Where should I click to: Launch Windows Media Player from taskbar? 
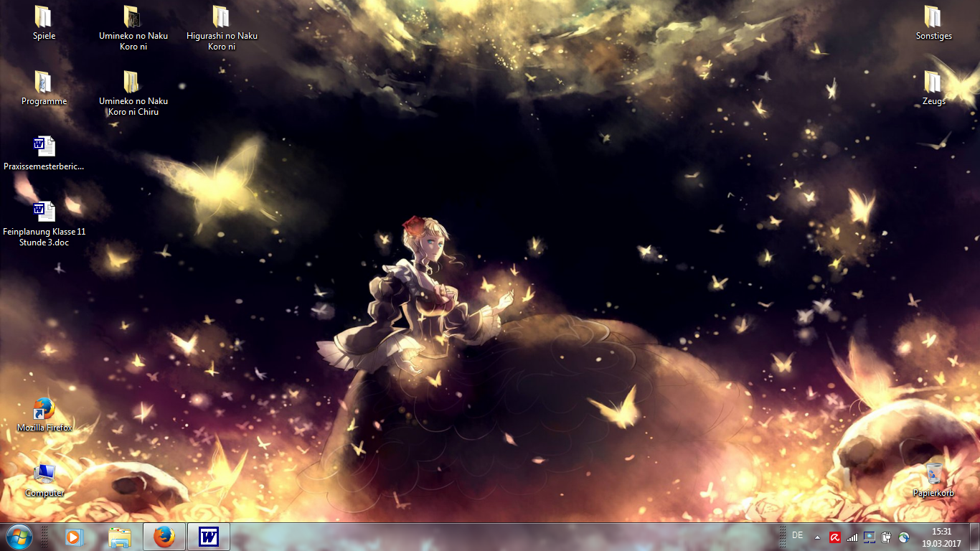click(74, 537)
